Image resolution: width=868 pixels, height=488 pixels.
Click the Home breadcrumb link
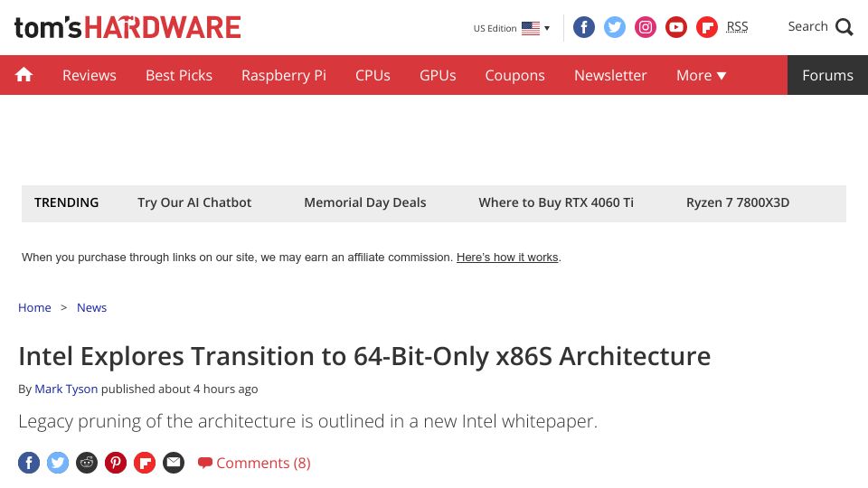[34, 307]
